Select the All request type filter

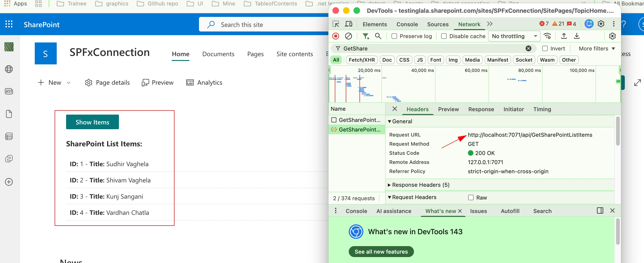[336, 60]
